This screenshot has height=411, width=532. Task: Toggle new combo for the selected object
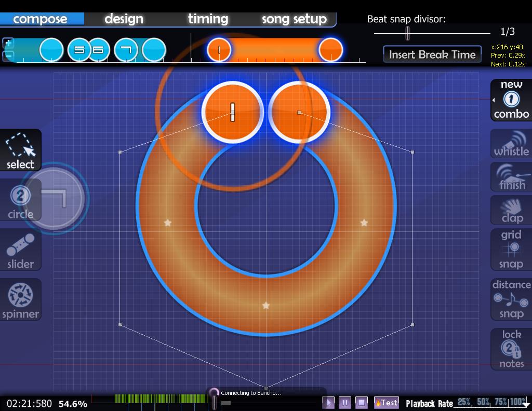pyautogui.click(x=512, y=100)
